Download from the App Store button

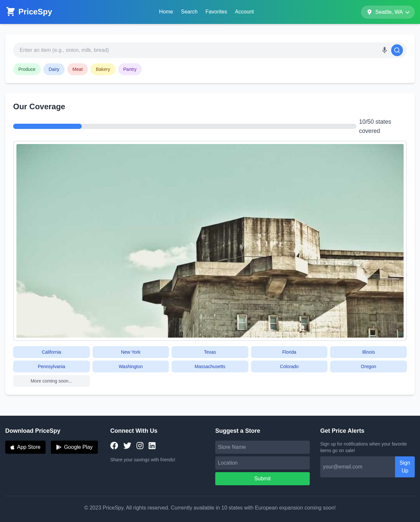tap(25, 447)
